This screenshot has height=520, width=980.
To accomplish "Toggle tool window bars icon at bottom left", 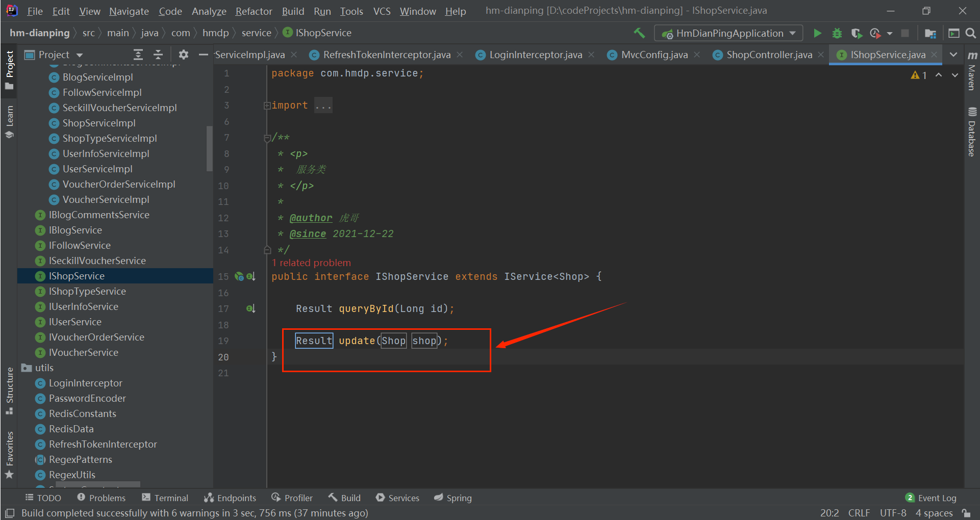I will coord(9,513).
